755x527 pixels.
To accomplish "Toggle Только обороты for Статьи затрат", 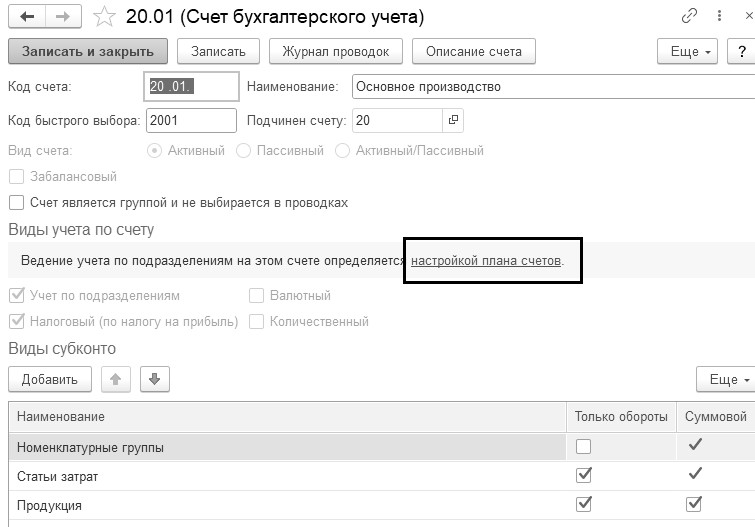I will (584, 475).
